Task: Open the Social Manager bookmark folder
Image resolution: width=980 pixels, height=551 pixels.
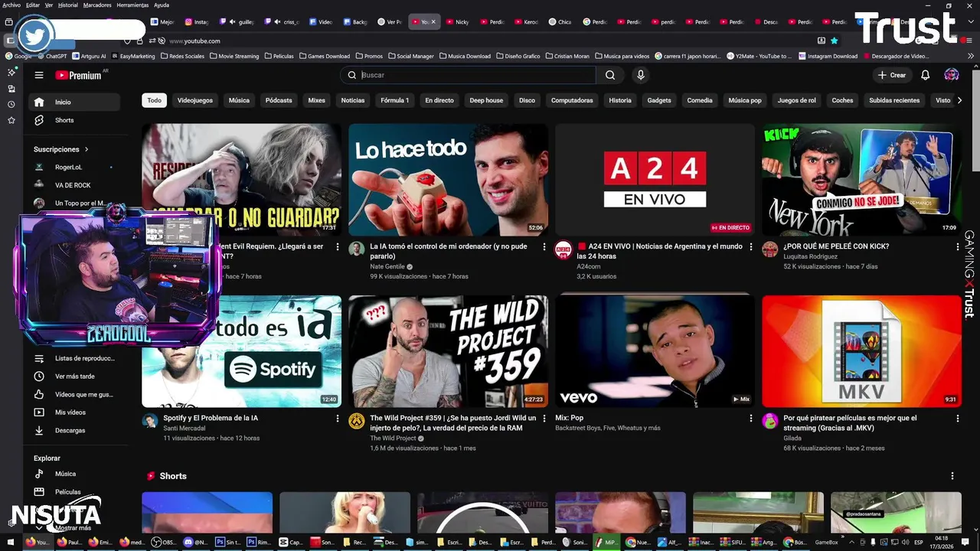Action: 410,56
